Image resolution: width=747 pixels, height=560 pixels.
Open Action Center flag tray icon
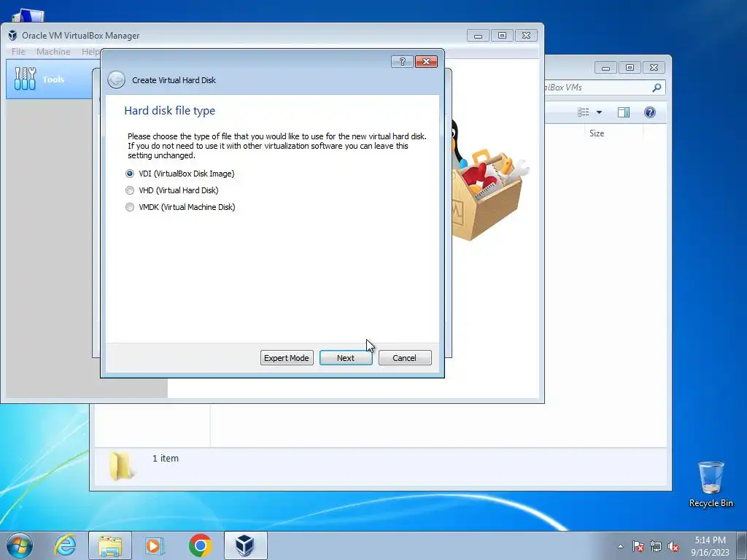pos(638,546)
